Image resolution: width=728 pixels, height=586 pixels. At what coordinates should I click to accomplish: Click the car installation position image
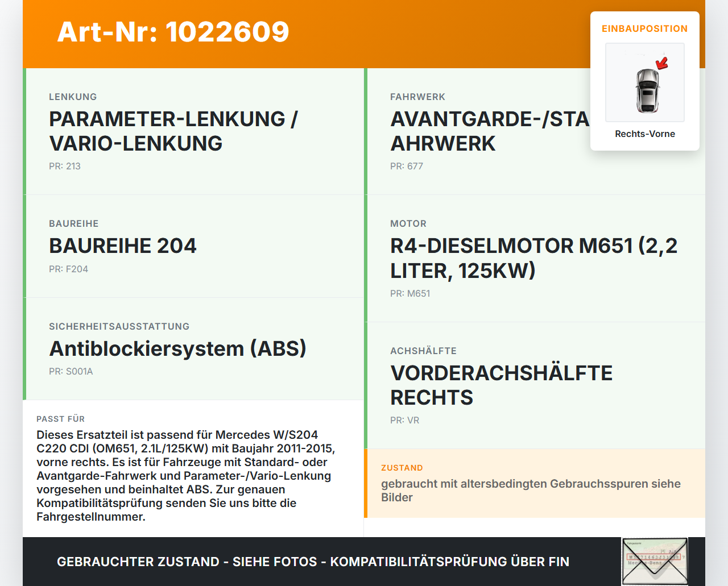pyautogui.click(x=645, y=82)
